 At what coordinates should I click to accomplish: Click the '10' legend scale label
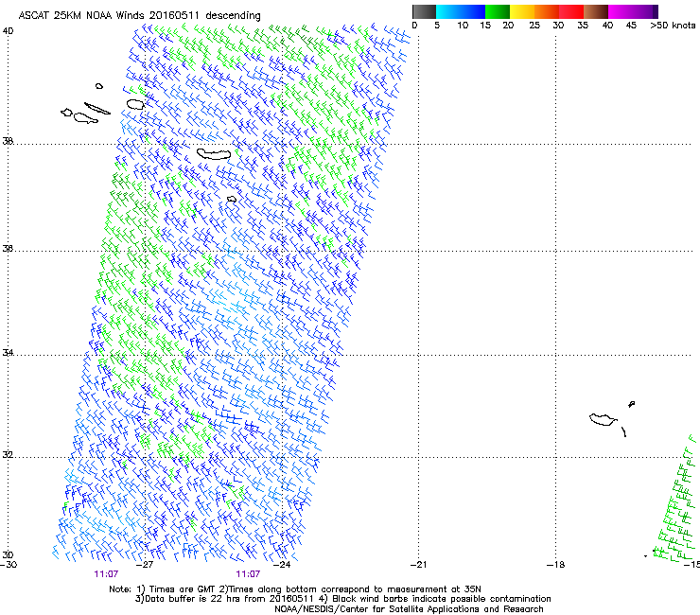(463, 26)
